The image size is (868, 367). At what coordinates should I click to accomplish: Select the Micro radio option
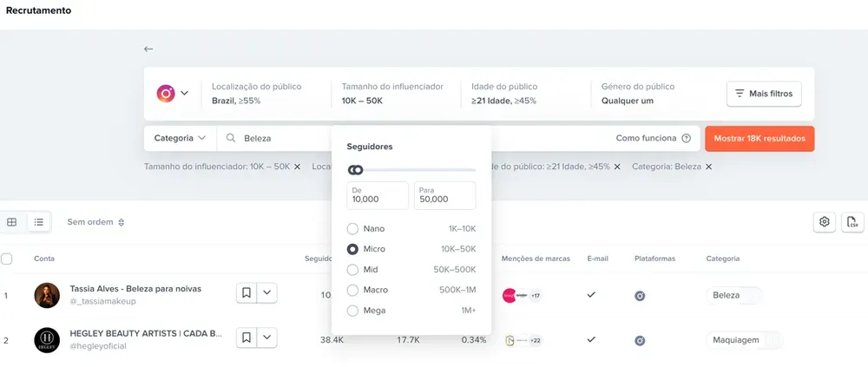point(352,249)
